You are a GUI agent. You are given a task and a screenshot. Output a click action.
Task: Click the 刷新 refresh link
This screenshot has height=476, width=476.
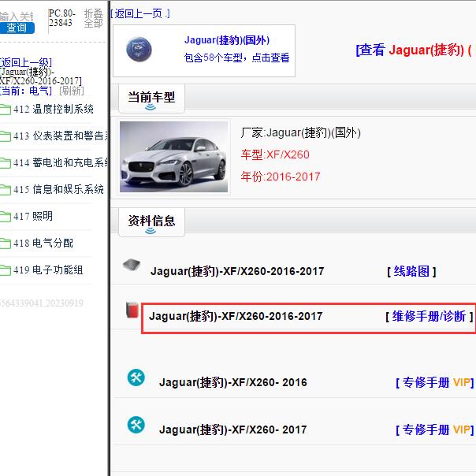[72, 91]
